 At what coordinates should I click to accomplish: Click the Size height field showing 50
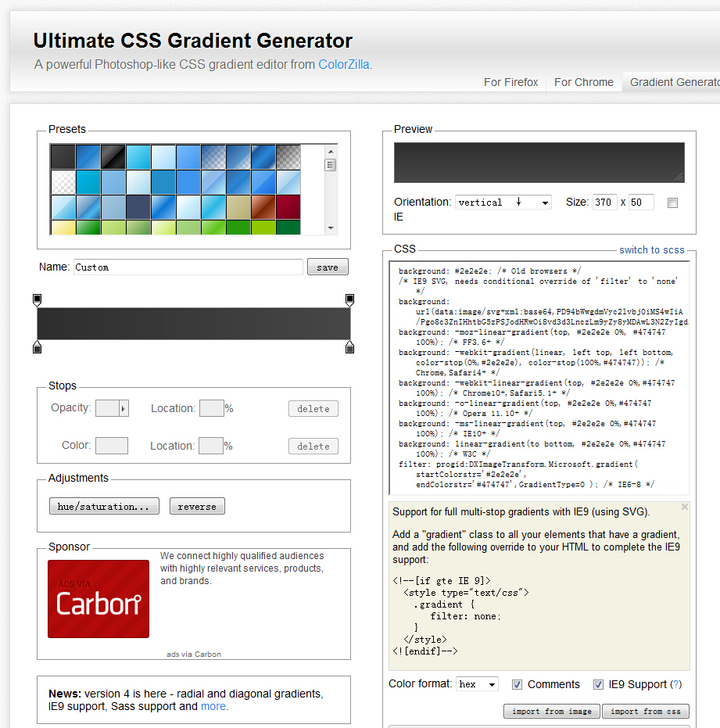642,203
